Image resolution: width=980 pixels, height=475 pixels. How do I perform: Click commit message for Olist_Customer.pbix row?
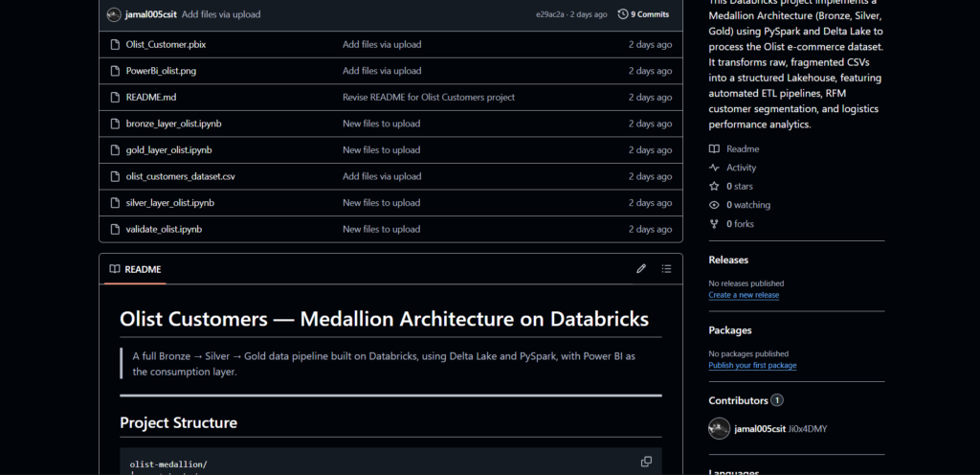click(381, 44)
